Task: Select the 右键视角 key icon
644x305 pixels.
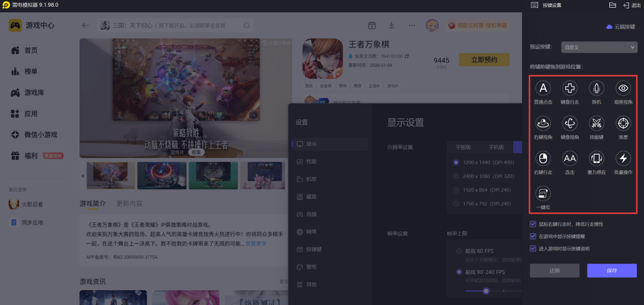Action: 543,123
